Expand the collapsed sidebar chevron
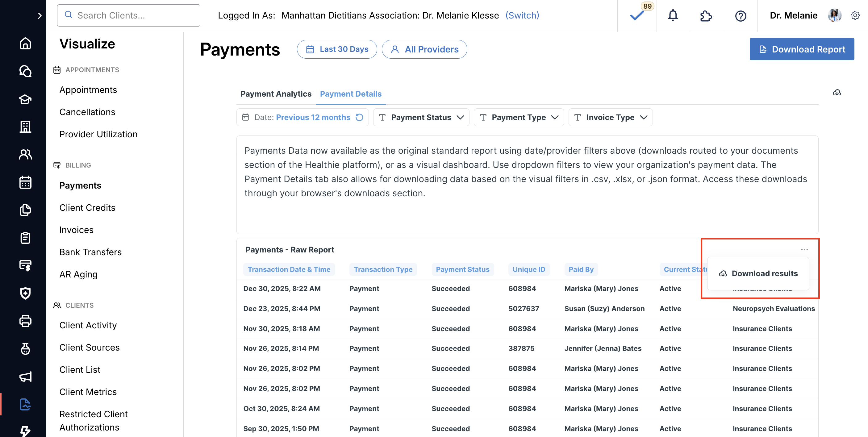The height and width of the screenshot is (437, 868). click(40, 15)
